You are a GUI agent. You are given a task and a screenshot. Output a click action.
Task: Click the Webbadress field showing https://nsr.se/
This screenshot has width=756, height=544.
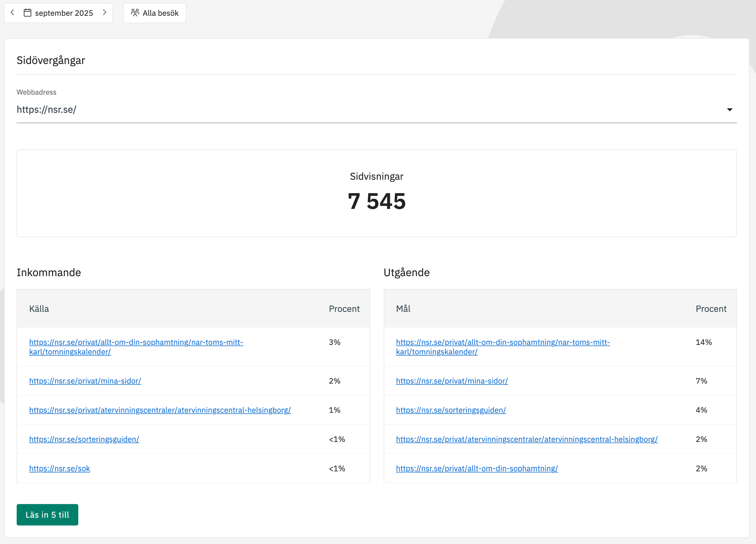pos(367,110)
